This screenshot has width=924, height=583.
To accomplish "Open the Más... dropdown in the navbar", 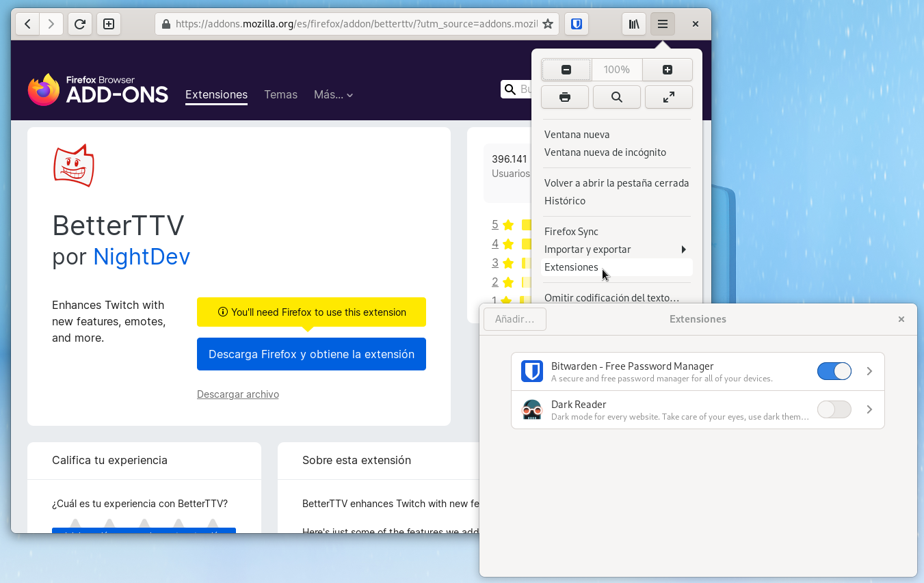I will (333, 94).
